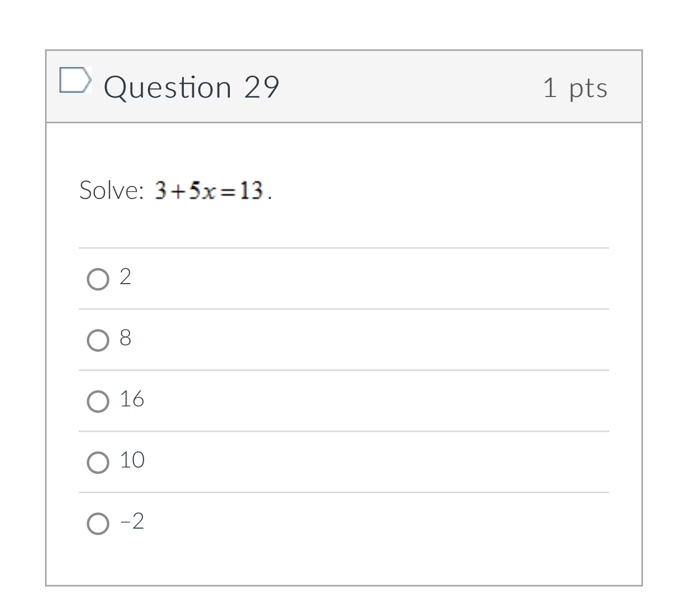Click the answer label text "8"
This screenshot has width=688, height=616.
tap(125, 338)
